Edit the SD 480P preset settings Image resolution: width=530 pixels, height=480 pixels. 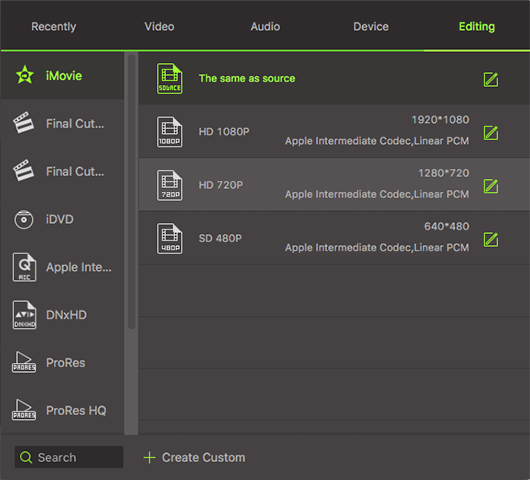491,240
